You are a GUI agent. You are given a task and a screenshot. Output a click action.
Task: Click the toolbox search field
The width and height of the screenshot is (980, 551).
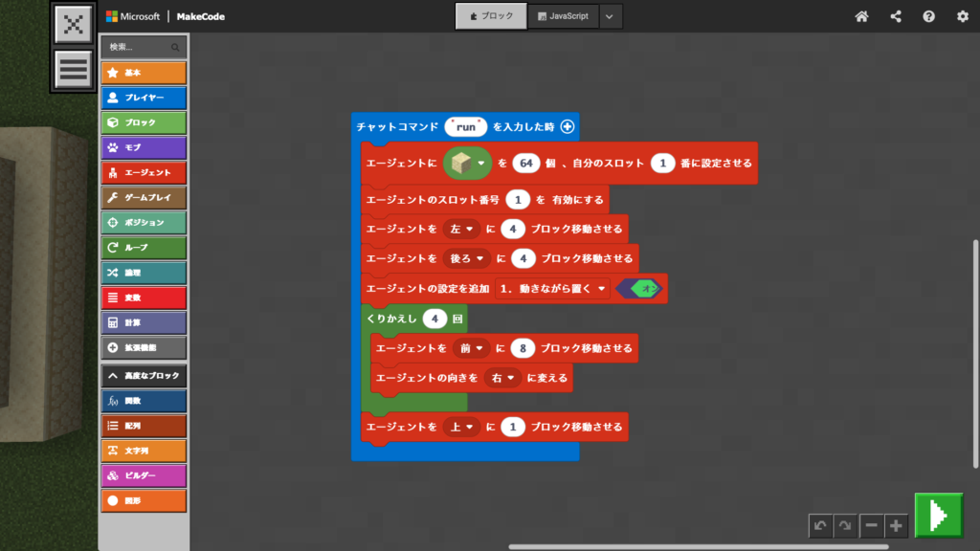pyautogui.click(x=144, y=46)
